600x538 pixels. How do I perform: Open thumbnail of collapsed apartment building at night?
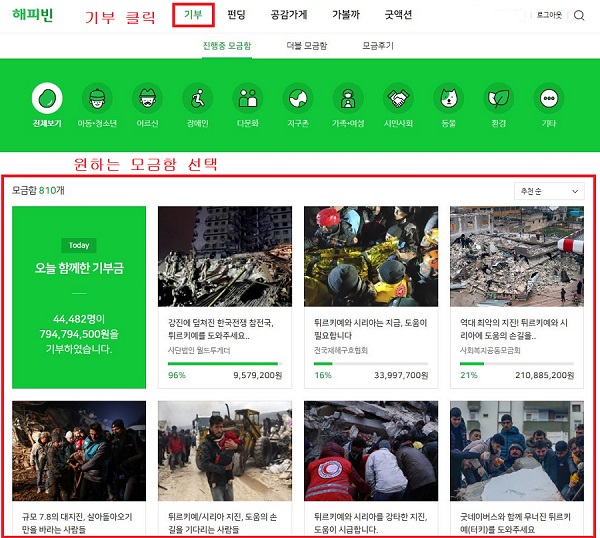(225, 256)
